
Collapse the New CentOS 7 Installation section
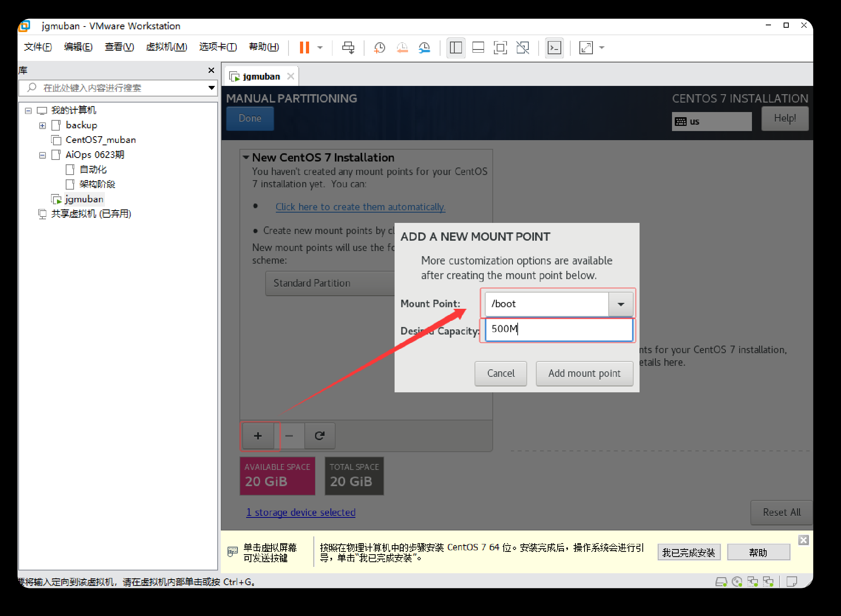click(x=246, y=157)
